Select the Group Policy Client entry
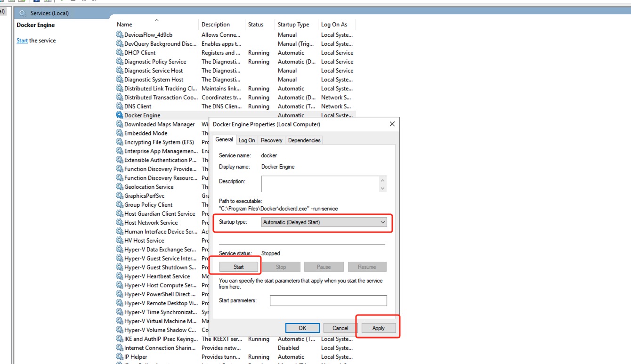This screenshot has height=364, width=631. pos(148,205)
